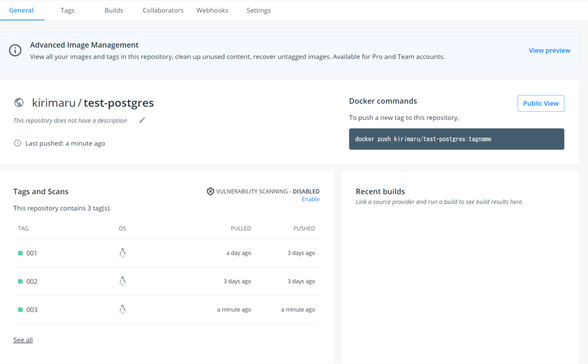The image size is (588, 364).
Task: Click the docker push command box
Action: tap(457, 139)
